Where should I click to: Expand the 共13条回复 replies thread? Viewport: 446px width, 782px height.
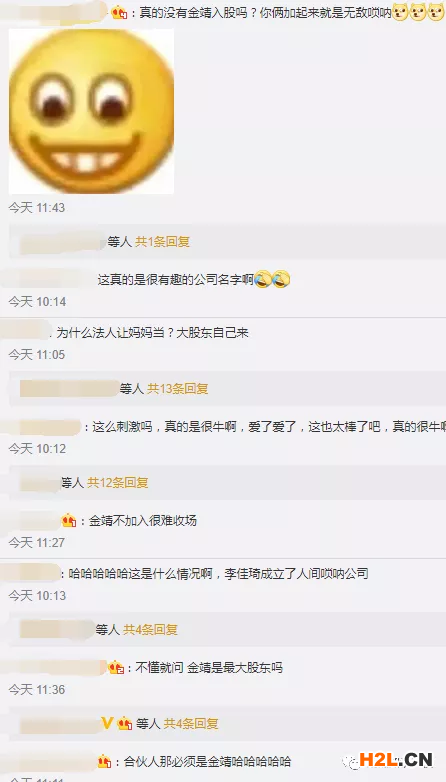coord(178,389)
